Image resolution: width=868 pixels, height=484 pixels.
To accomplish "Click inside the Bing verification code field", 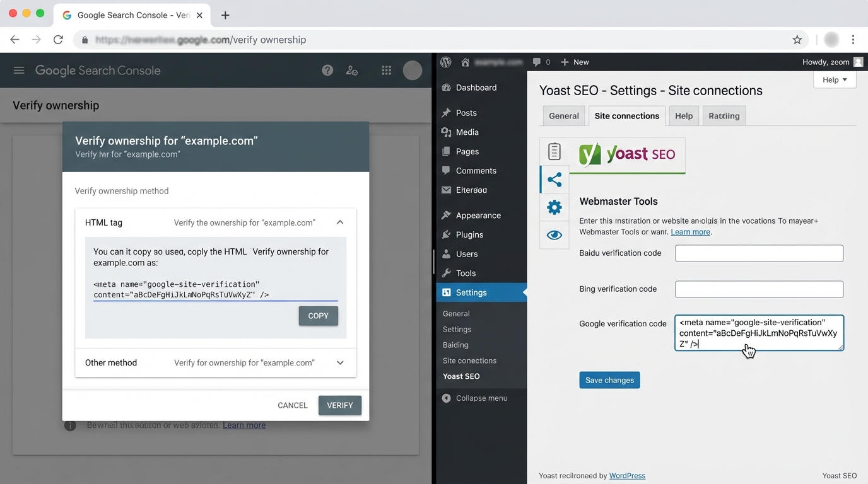I will (x=759, y=289).
